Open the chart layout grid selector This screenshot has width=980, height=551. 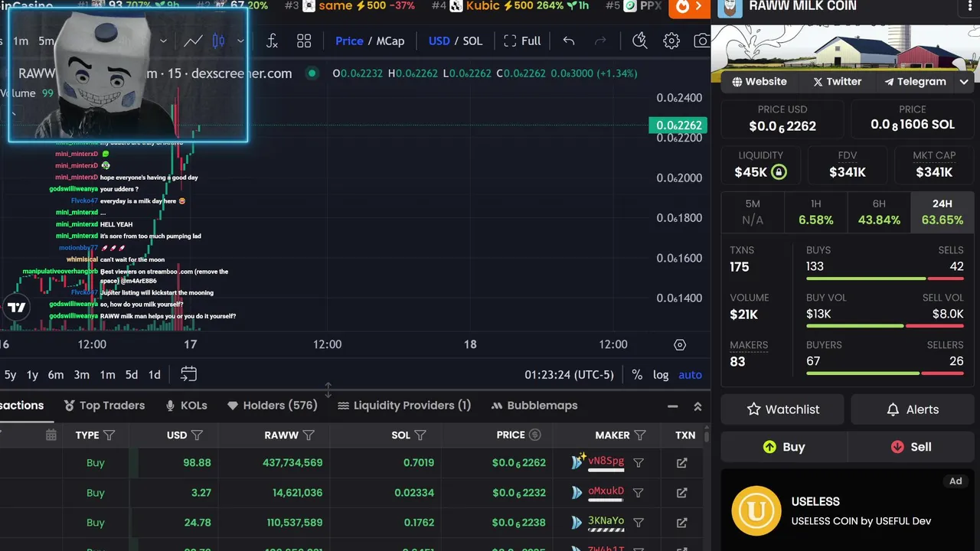point(304,41)
